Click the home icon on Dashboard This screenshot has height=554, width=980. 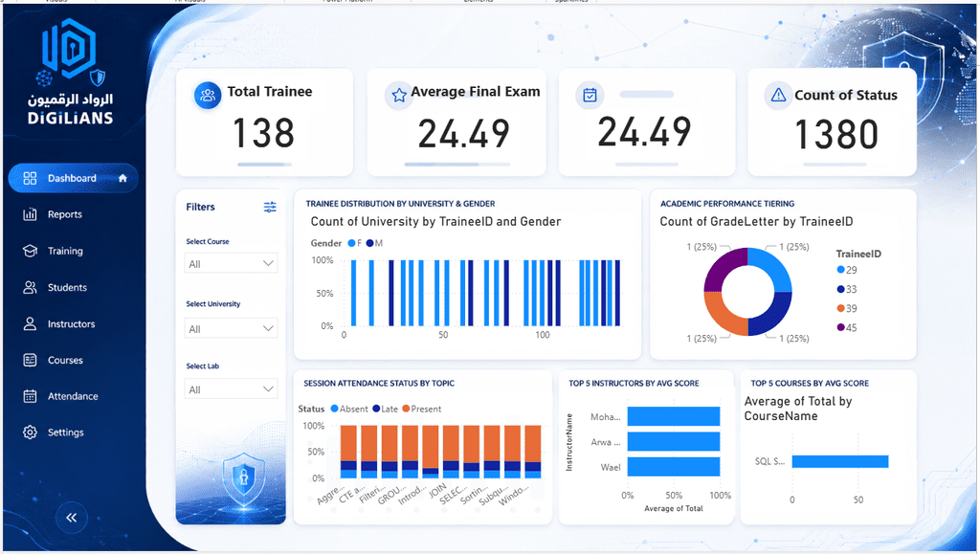(122, 178)
